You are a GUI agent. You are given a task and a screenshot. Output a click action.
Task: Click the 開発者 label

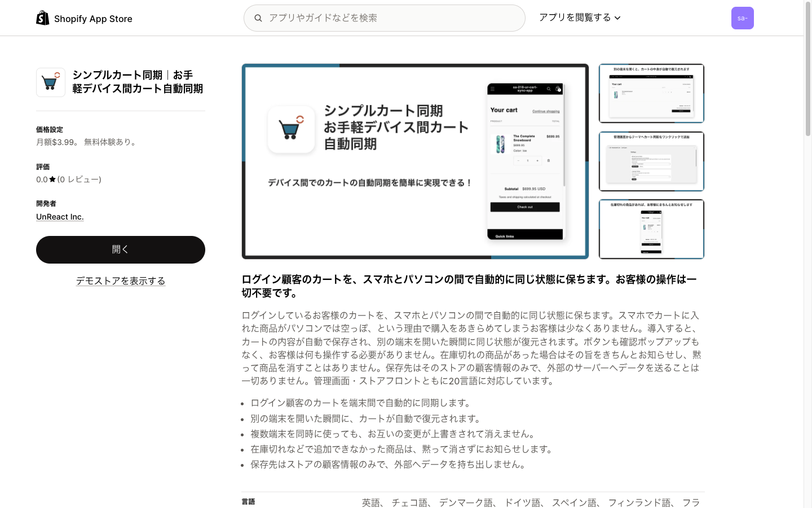(46, 204)
